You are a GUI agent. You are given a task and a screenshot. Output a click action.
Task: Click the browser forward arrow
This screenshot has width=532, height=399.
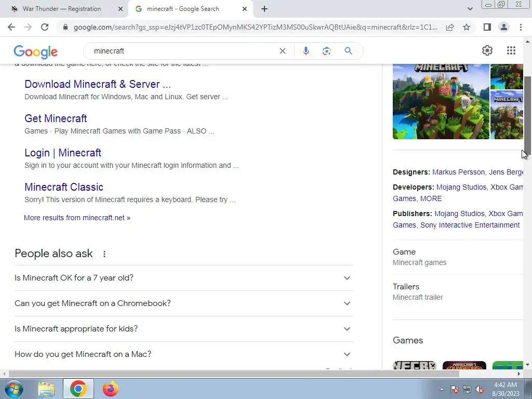pos(28,27)
